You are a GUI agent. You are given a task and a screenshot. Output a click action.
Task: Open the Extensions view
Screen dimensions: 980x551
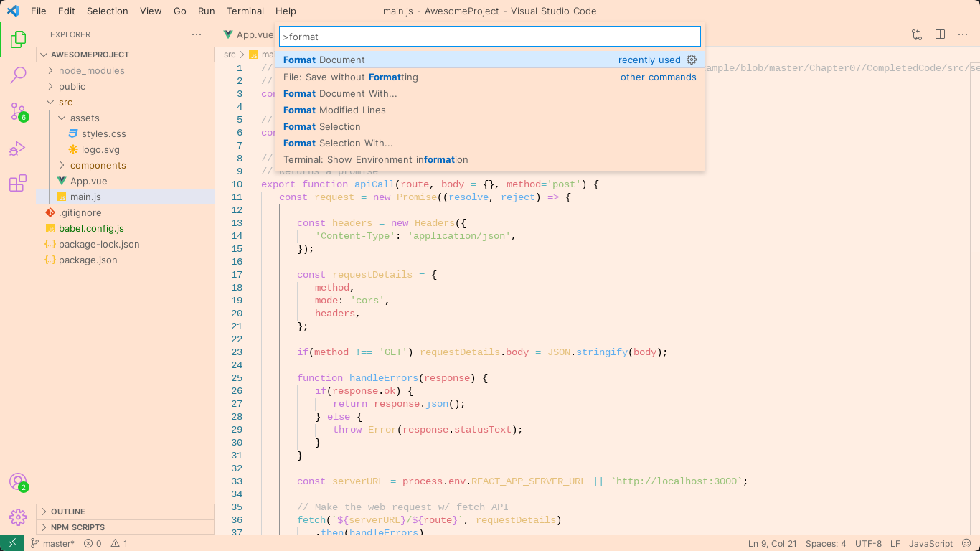(x=18, y=184)
